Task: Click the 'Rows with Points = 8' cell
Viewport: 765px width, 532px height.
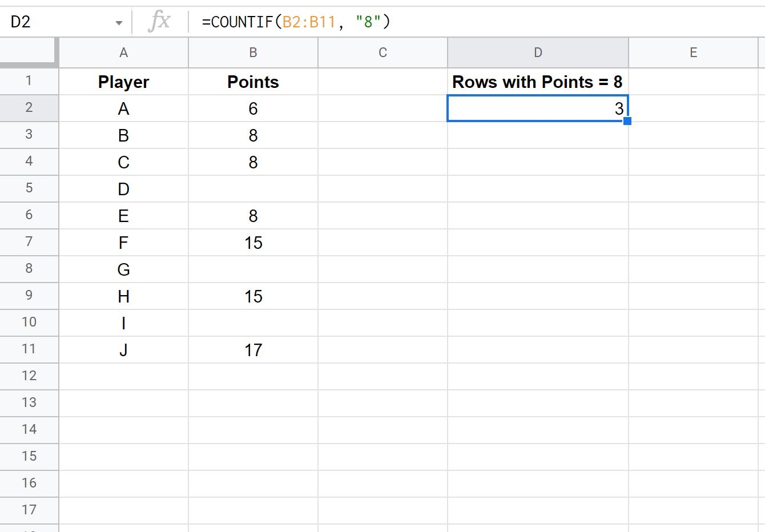Action: [538, 82]
